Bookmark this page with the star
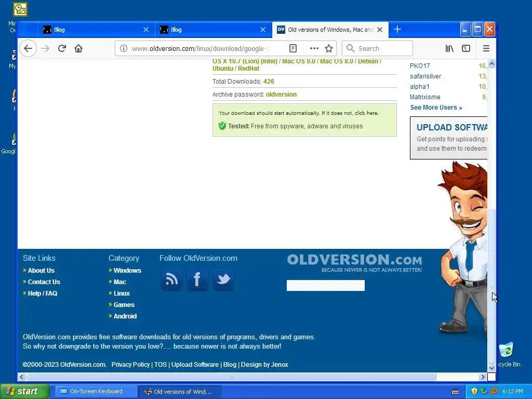Image resolution: width=532 pixels, height=399 pixels. [329, 48]
